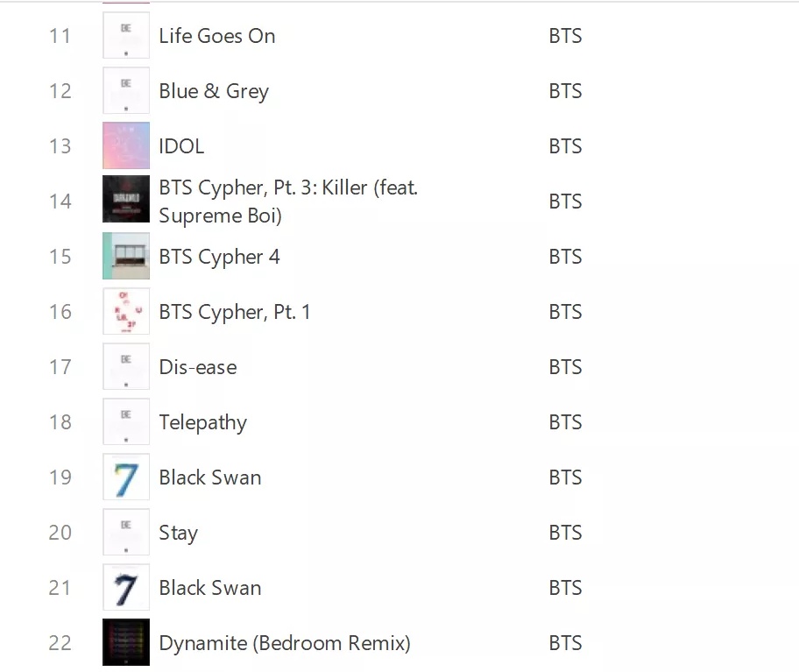Open the BTS Cypher, Pt. 1 album cover
The image size is (799, 672).
[x=125, y=311]
